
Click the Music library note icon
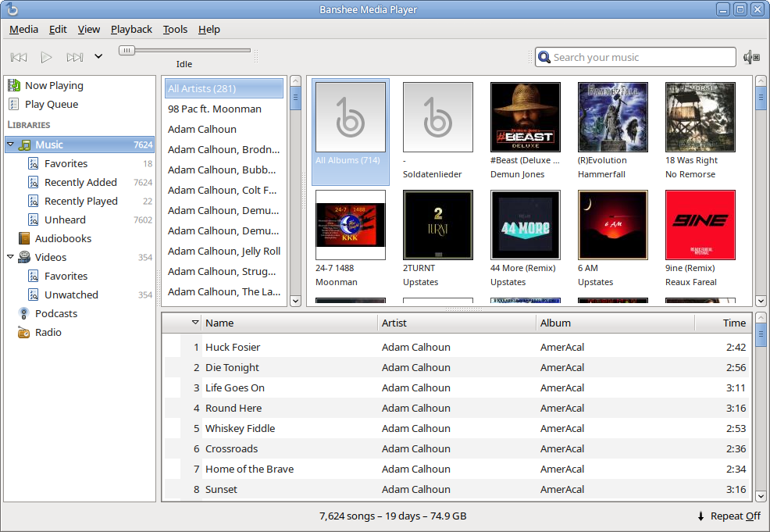pyautogui.click(x=24, y=145)
